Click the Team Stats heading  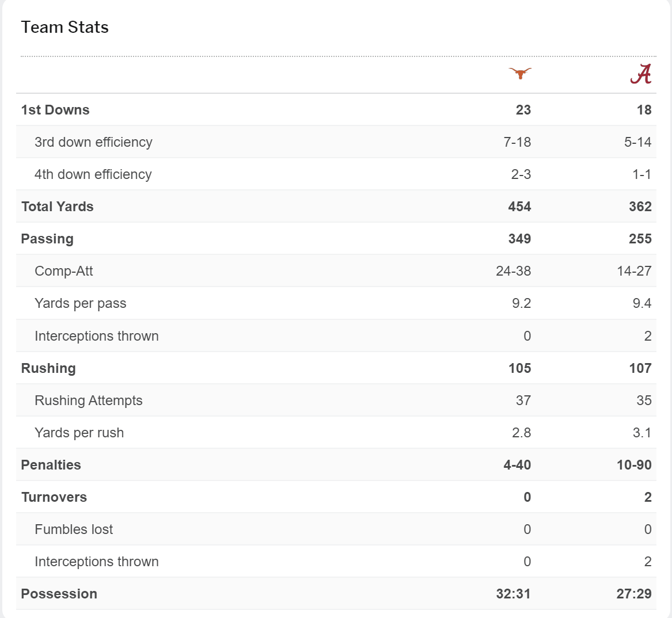[64, 27]
